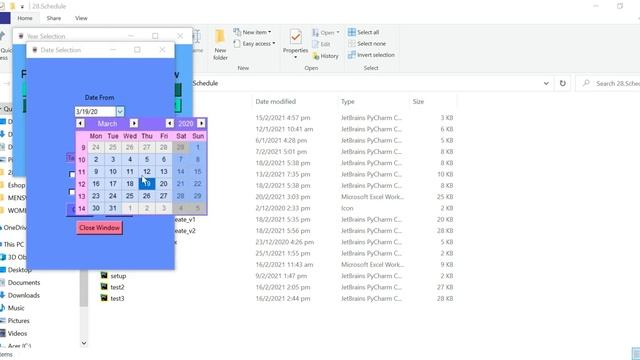Screen dimensions: 640x360
Task: Click the search magnifier icon
Action: 586,83
